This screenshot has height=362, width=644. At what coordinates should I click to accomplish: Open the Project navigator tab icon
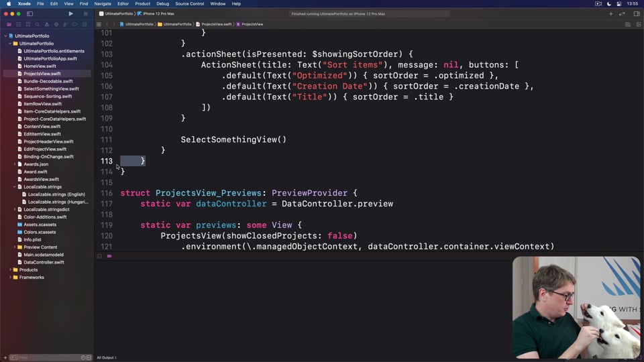click(x=9, y=24)
